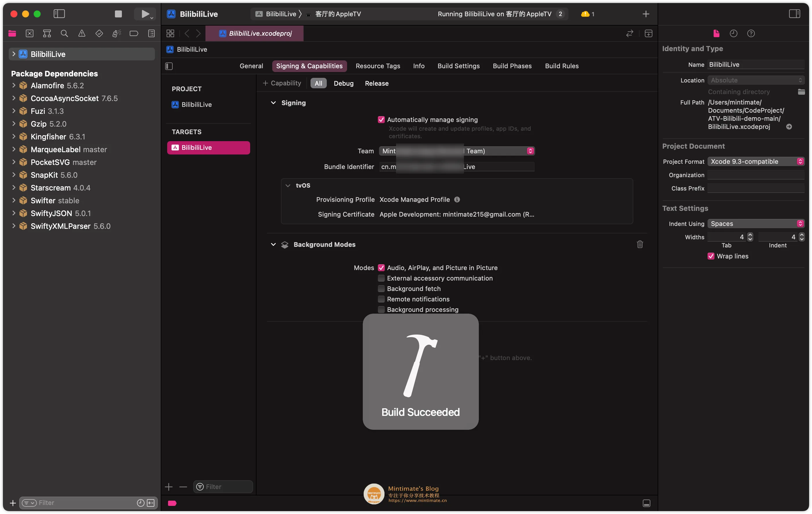Viewport: 812px width, 514px height.
Task: Open the debug navigator
Action: (x=117, y=33)
